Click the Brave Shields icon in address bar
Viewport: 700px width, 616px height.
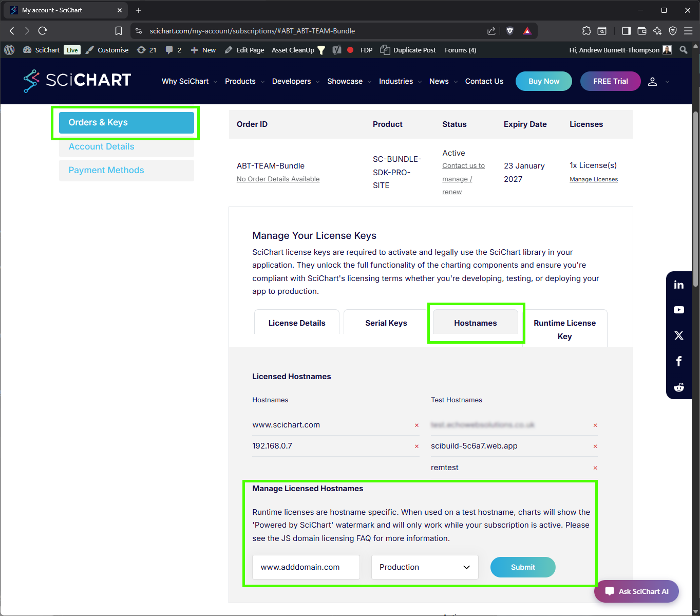pos(510,31)
